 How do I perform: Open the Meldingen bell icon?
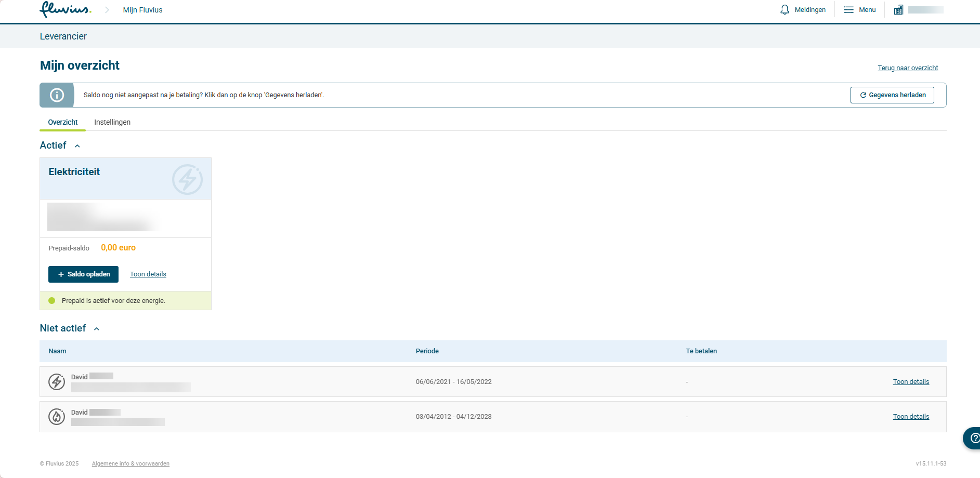click(785, 10)
